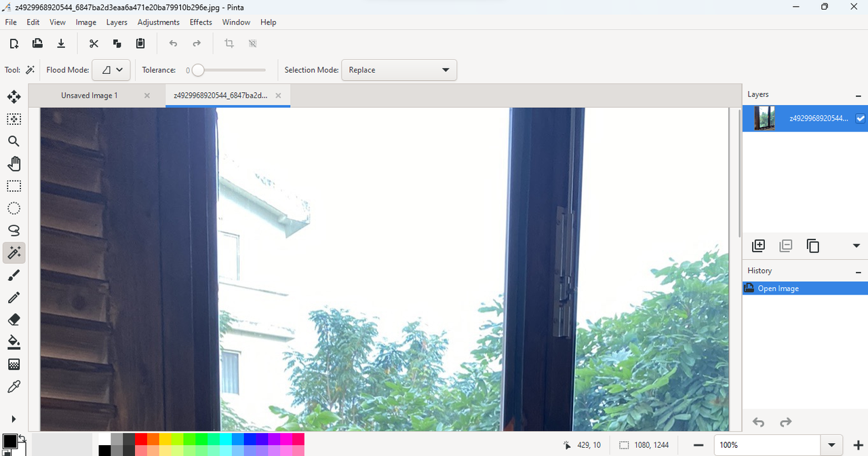The image size is (868, 456).
Task: Open the Edit menu
Action: coord(33,22)
